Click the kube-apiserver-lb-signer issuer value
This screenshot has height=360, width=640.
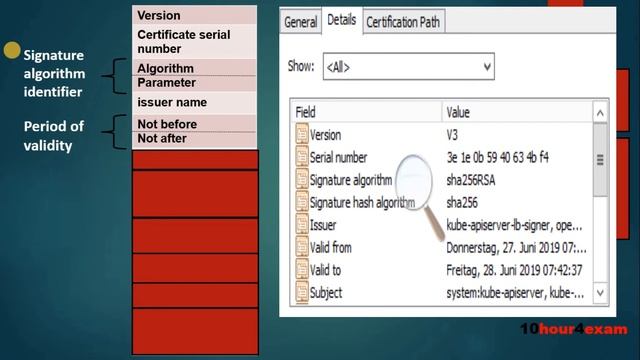click(x=514, y=225)
